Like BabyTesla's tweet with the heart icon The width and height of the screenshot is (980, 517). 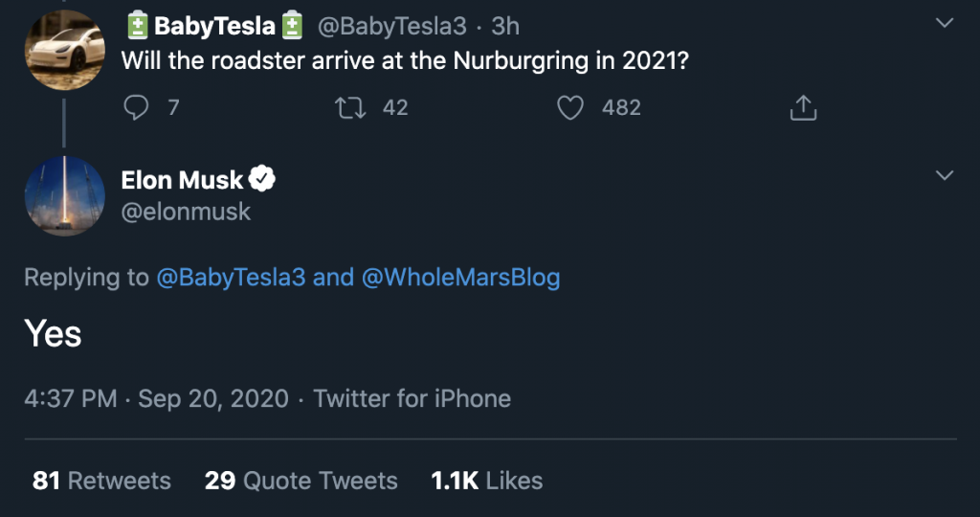pos(570,107)
